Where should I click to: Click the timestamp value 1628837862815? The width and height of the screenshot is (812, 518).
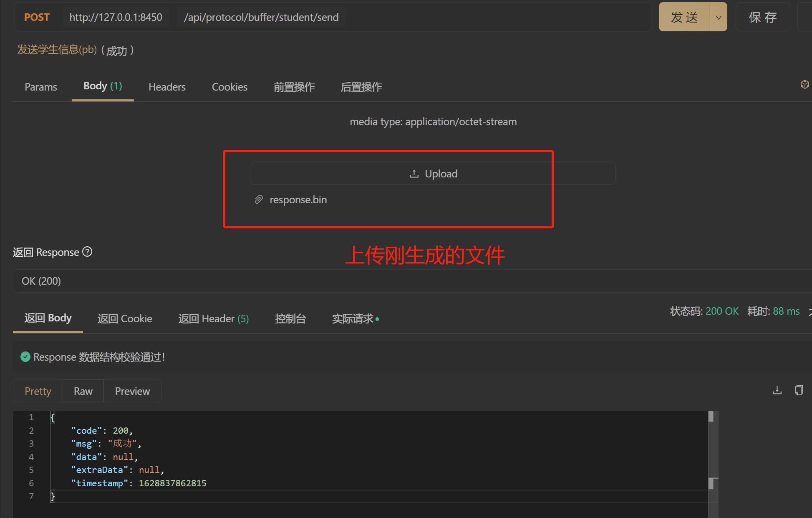[173, 483]
